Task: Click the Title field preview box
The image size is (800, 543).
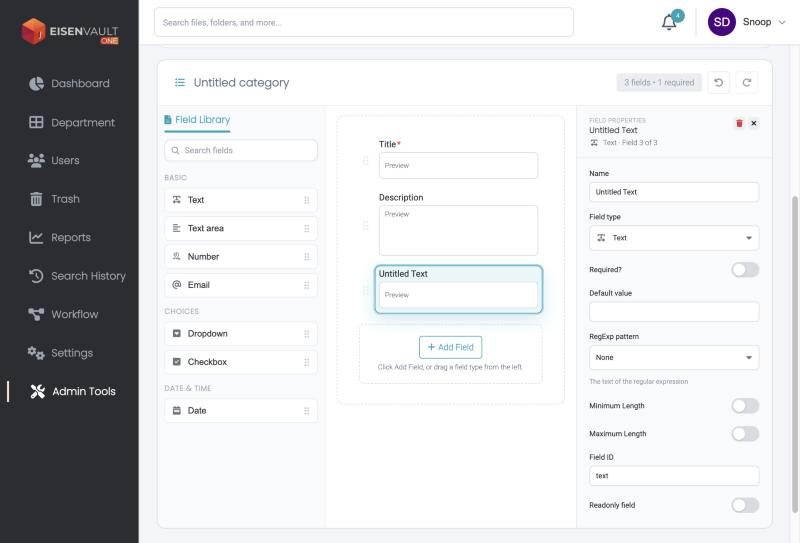Action: 458,165
